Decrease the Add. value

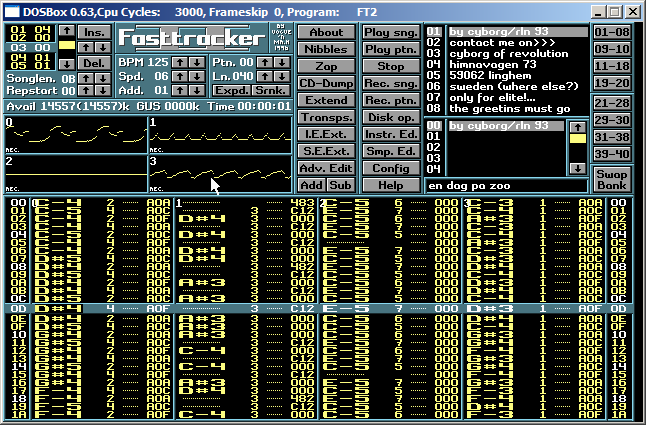[197, 91]
